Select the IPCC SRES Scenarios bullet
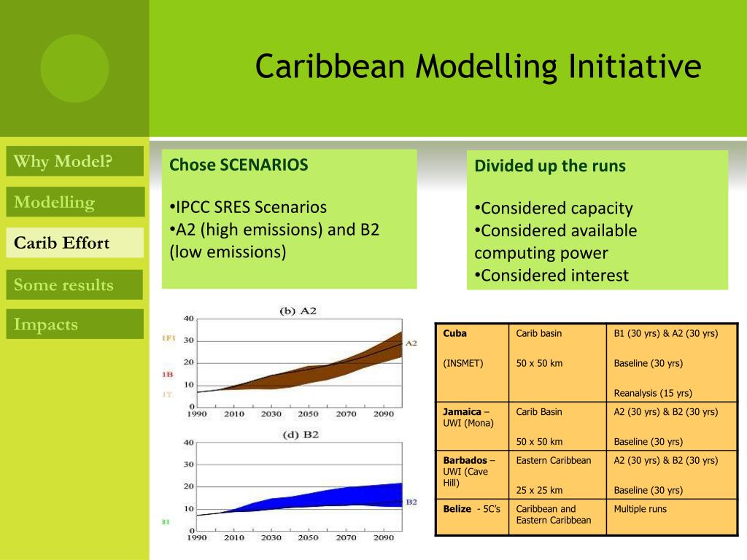Screen dimensions: 747x560 click(248, 207)
